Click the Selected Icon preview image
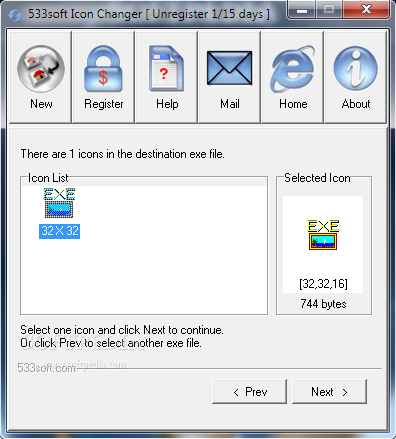This screenshot has height=439, width=396. point(323,235)
